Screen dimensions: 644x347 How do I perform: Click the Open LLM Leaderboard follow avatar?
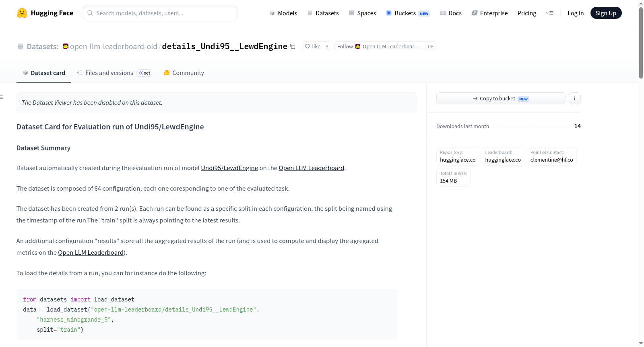point(358,46)
